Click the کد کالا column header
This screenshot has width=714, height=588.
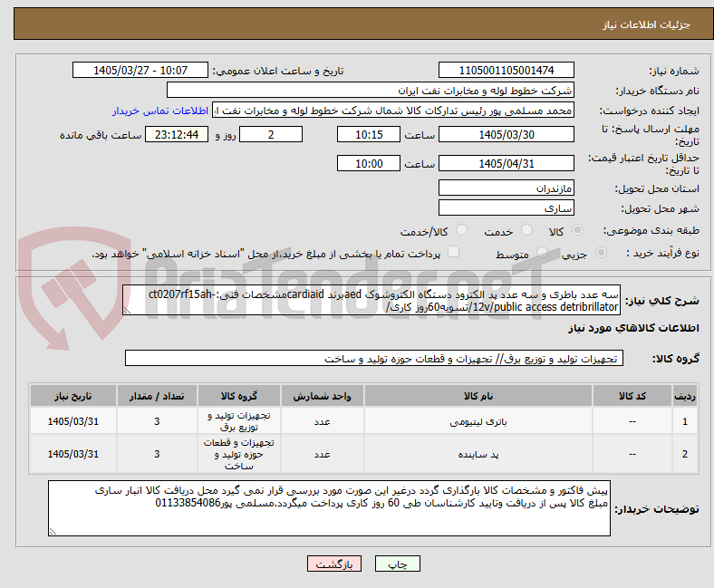632,396
